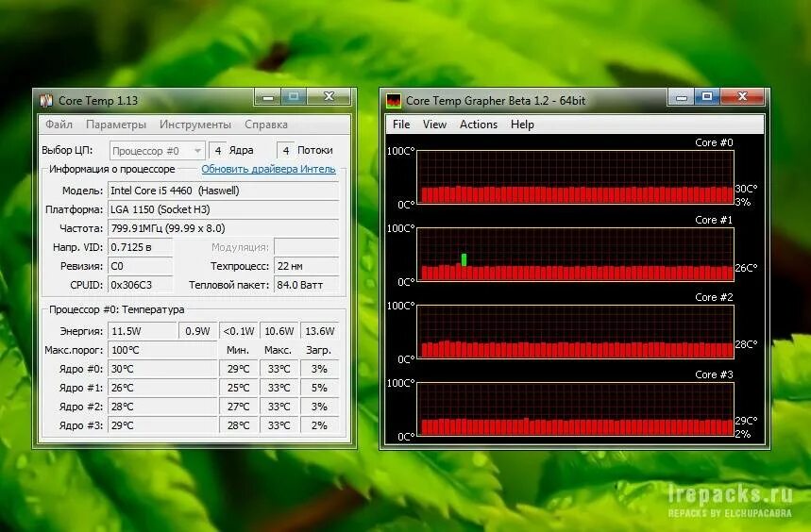Viewport: 811px width, 532px height.
Task: Click Ядро #3 load value 2%
Action: click(320, 425)
